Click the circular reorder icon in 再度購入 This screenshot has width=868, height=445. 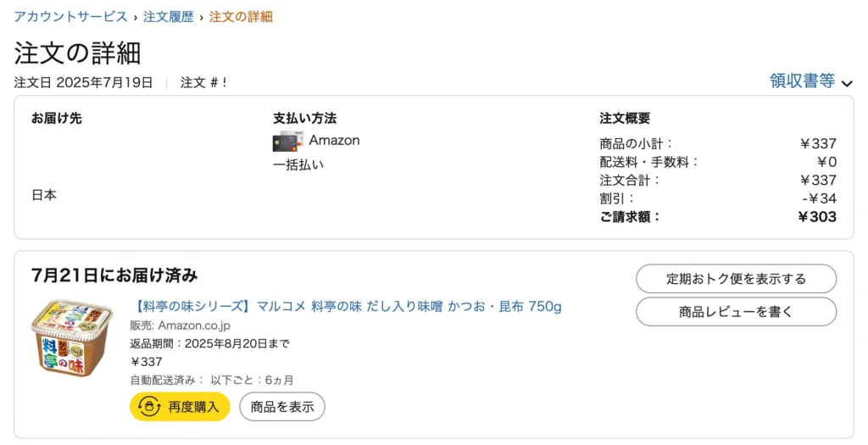[x=149, y=407]
